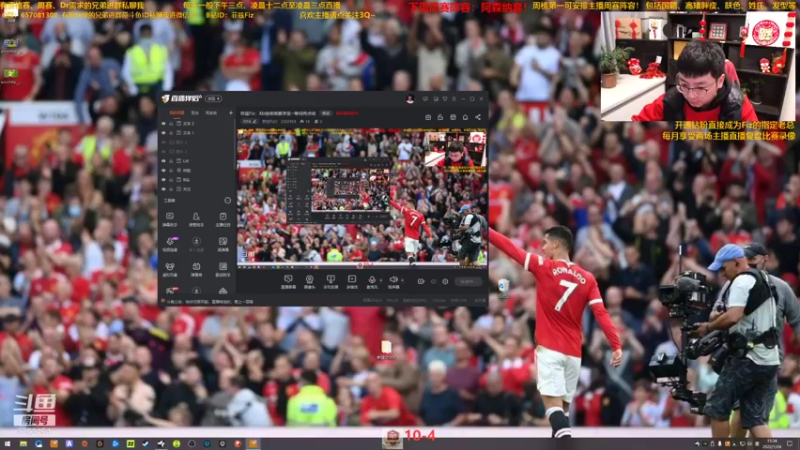Image resolution: width=800 pixels, height=450 pixels.
Task: Open File Explorer from taskbar
Action: (x=23, y=444)
